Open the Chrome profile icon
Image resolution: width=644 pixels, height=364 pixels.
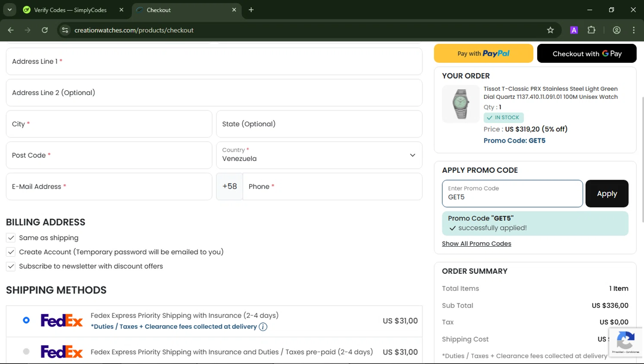coord(617,30)
